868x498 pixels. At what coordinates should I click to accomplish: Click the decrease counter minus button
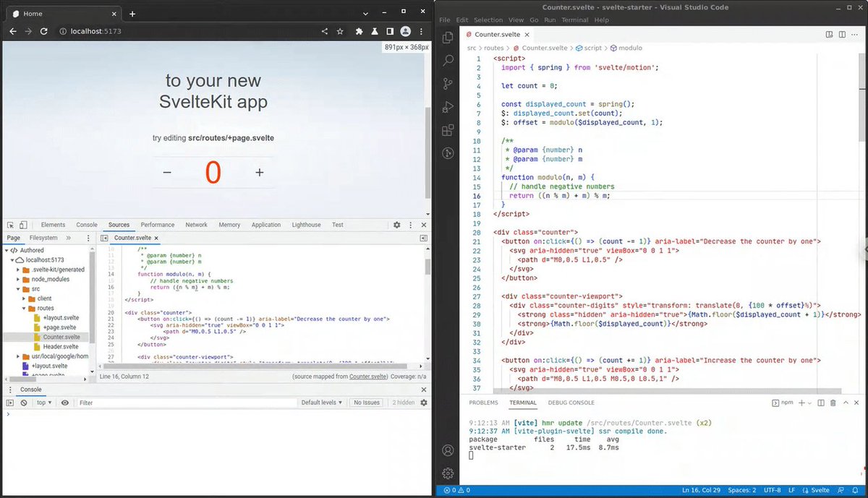tap(167, 172)
